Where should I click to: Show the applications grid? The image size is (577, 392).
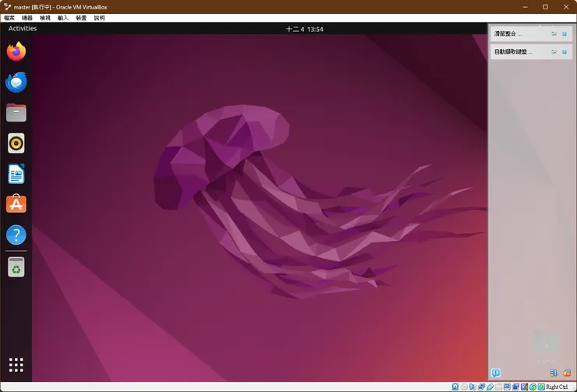pyautogui.click(x=16, y=365)
